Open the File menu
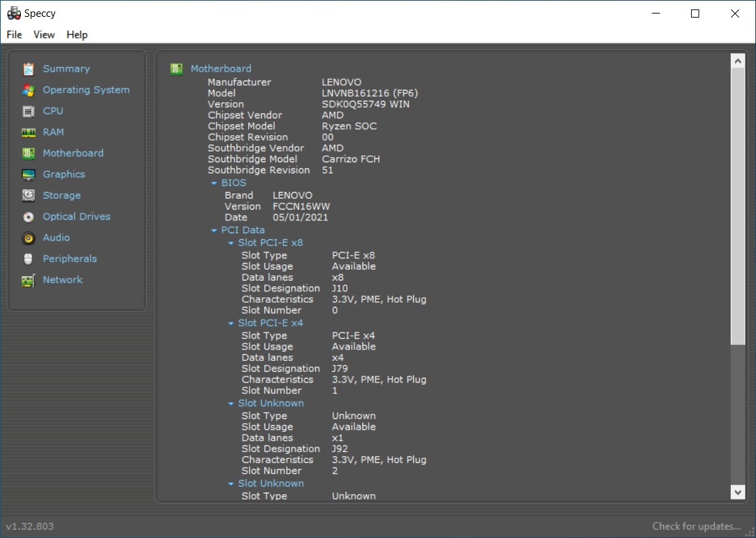 point(14,34)
